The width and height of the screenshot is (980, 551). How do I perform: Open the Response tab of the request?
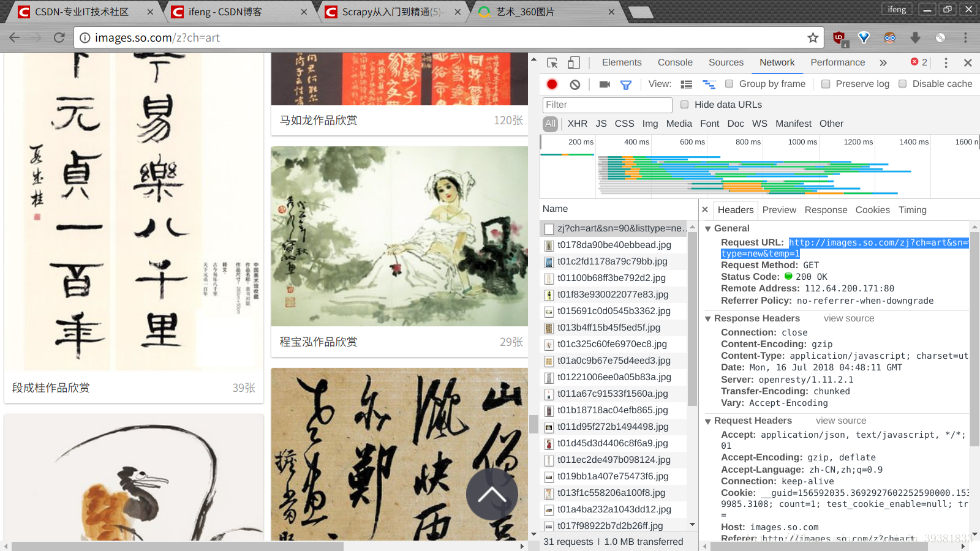(826, 210)
